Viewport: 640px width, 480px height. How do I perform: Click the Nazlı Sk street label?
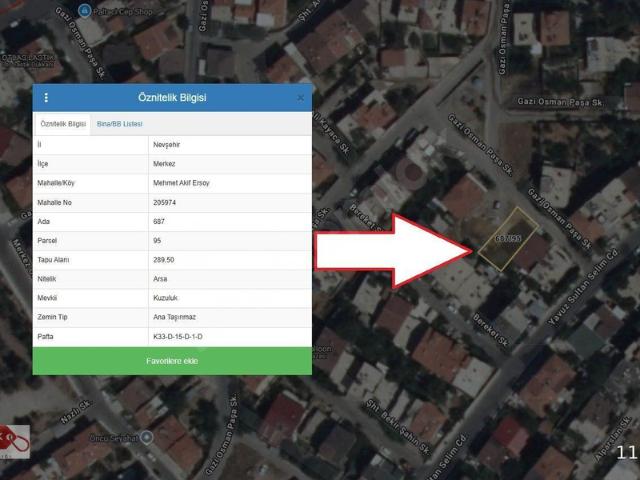pos(75,411)
